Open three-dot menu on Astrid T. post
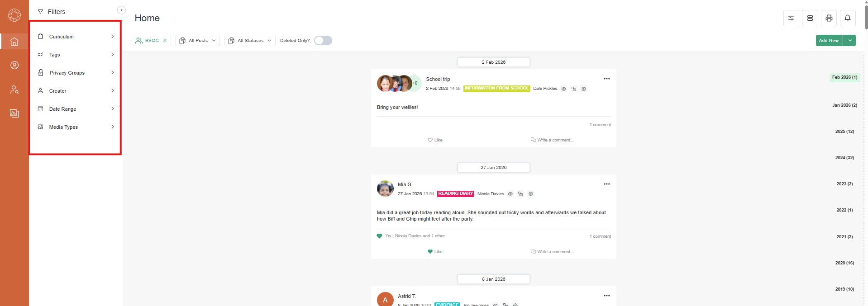Viewport: 868px width, 306px height. click(607, 296)
